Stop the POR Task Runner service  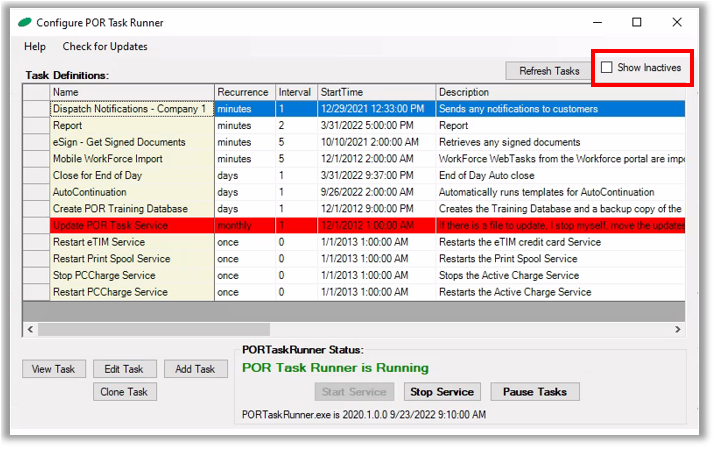pyautogui.click(x=443, y=392)
